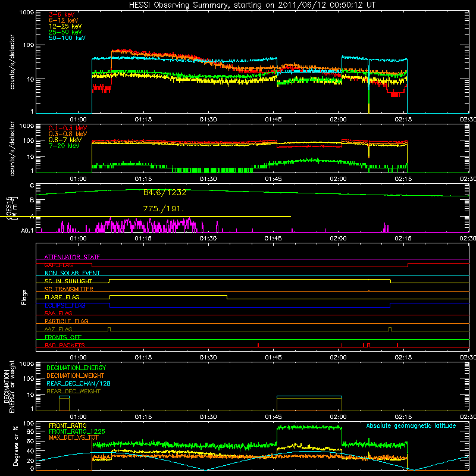Click the 0.3-0.8 MeV legend label

68,134
